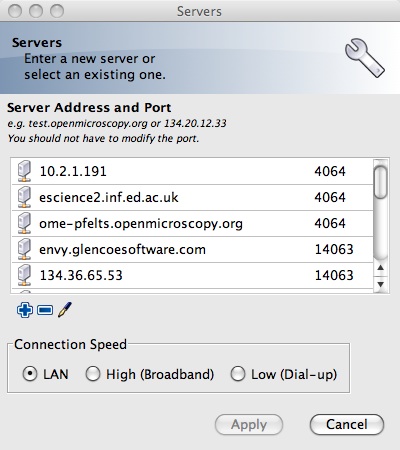Click the server list scrollbar thumb
This screenshot has height=450, width=400.
[x=381, y=182]
